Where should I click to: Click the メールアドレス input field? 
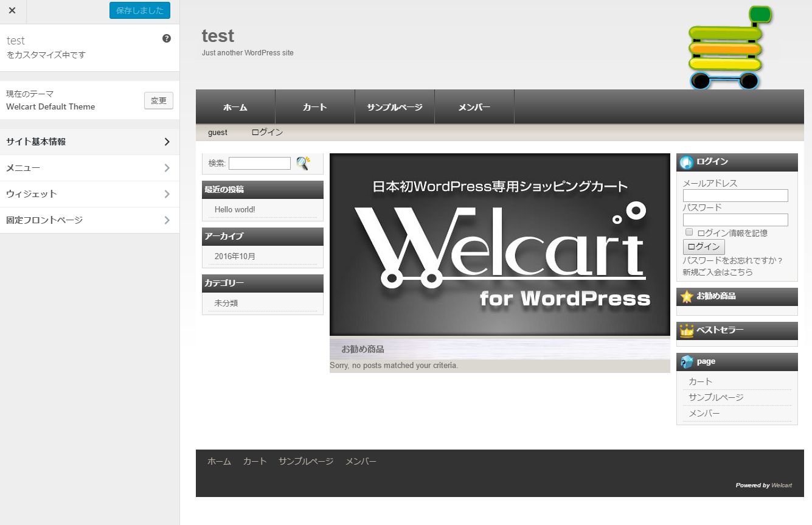(x=735, y=195)
